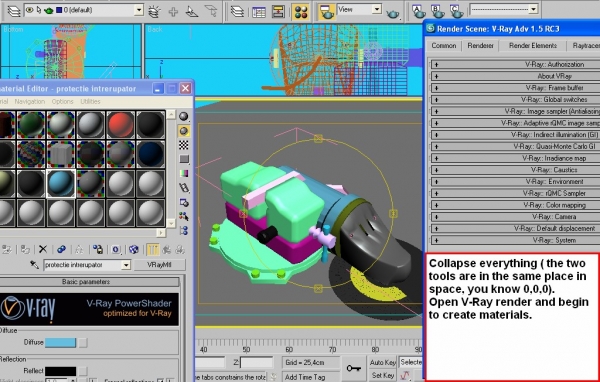Open Options menu in Material Editor

[x=62, y=101]
